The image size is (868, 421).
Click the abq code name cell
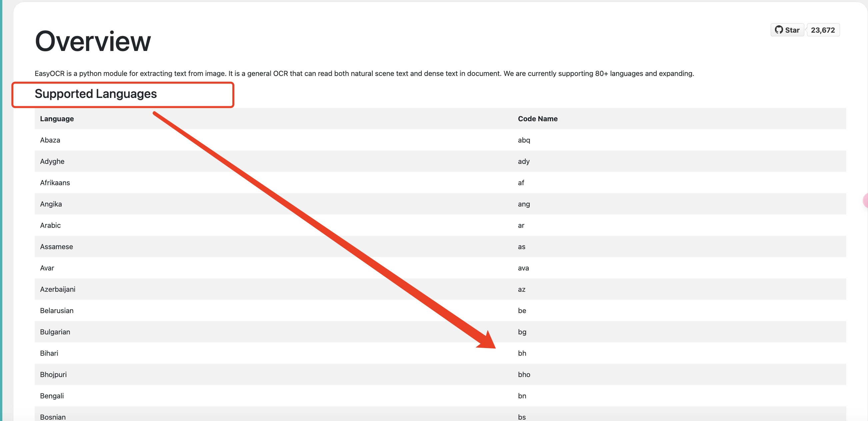(x=524, y=140)
